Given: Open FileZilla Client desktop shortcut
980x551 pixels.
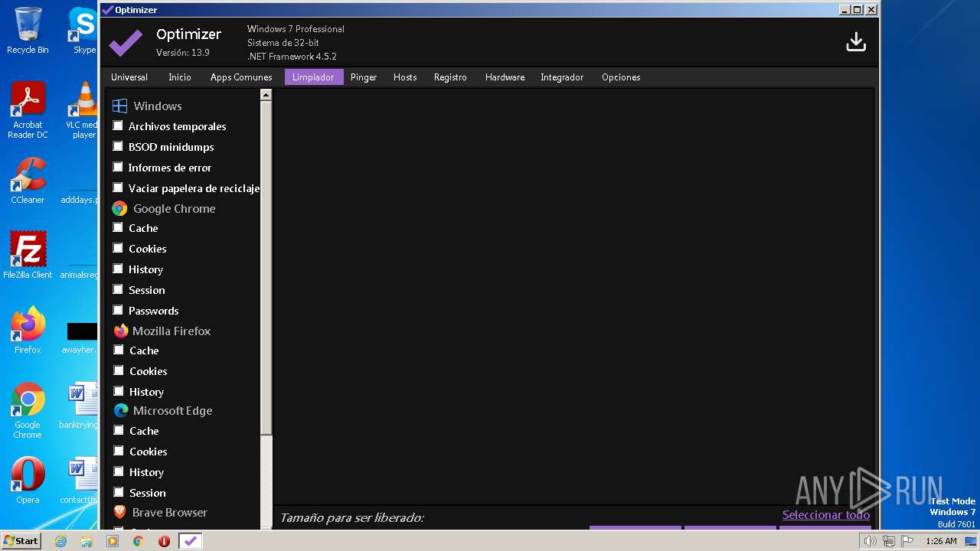Looking at the screenshot, I should pyautogui.click(x=28, y=255).
